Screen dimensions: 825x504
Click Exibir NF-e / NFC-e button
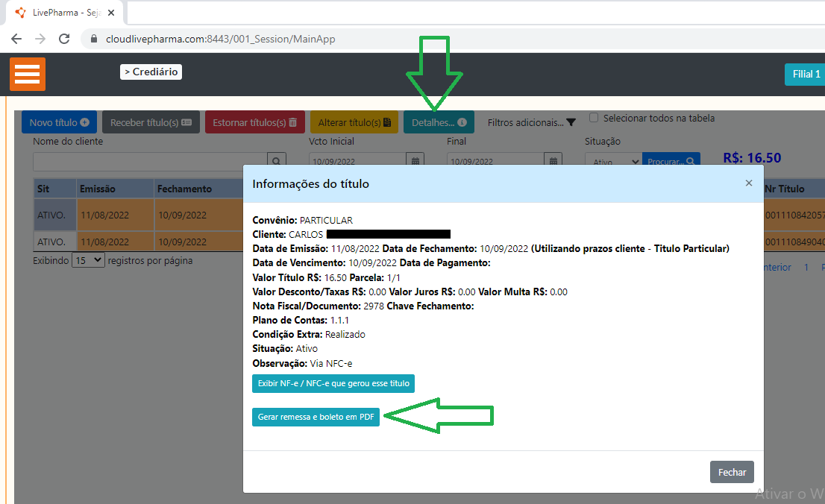click(x=333, y=383)
